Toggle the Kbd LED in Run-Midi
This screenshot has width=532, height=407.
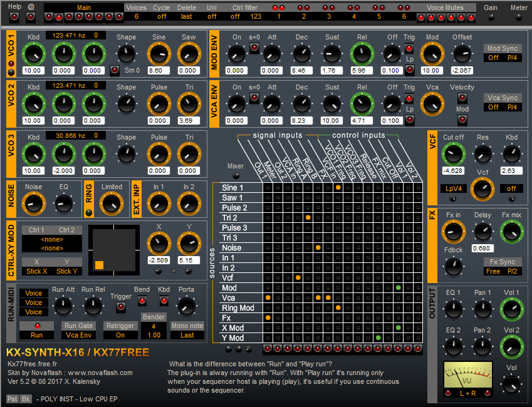(164, 301)
